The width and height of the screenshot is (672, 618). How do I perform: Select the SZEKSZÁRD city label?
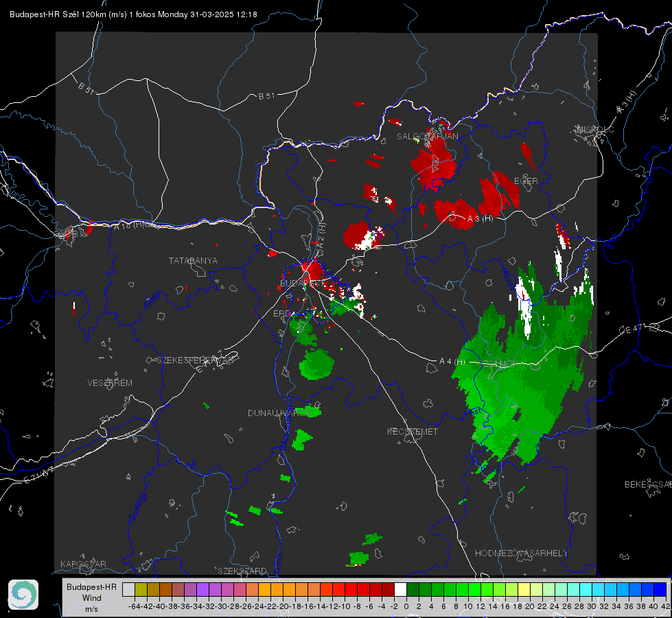[x=242, y=571]
